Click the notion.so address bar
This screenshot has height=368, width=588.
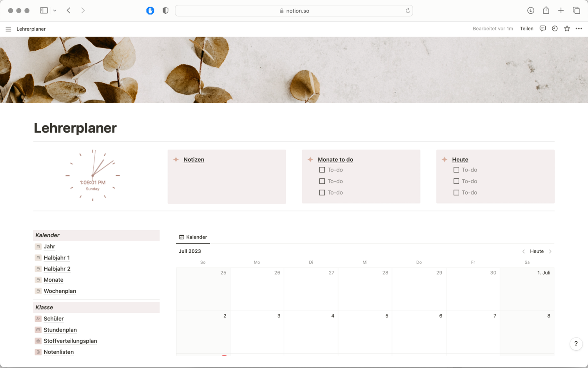pyautogui.click(x=294, y=11)
